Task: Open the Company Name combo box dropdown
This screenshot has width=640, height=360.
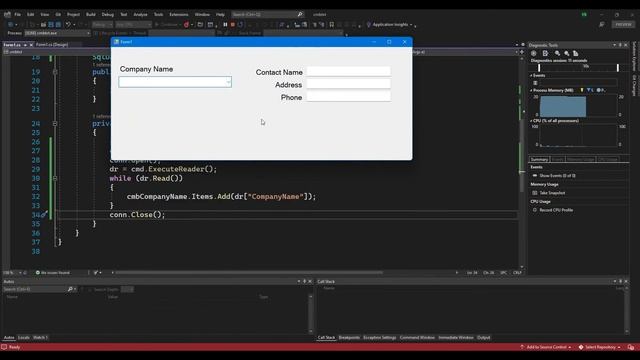Action: pyautogui.click(x=228, y=82)
